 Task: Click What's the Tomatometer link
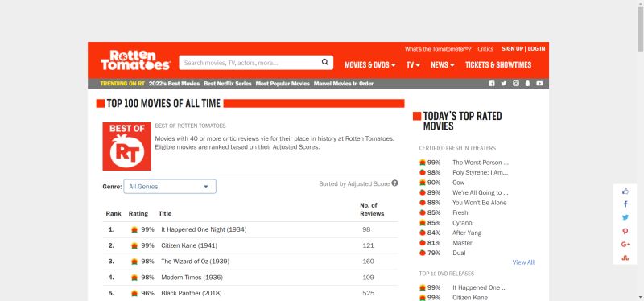pyautogui.click(x=438, y=49)
